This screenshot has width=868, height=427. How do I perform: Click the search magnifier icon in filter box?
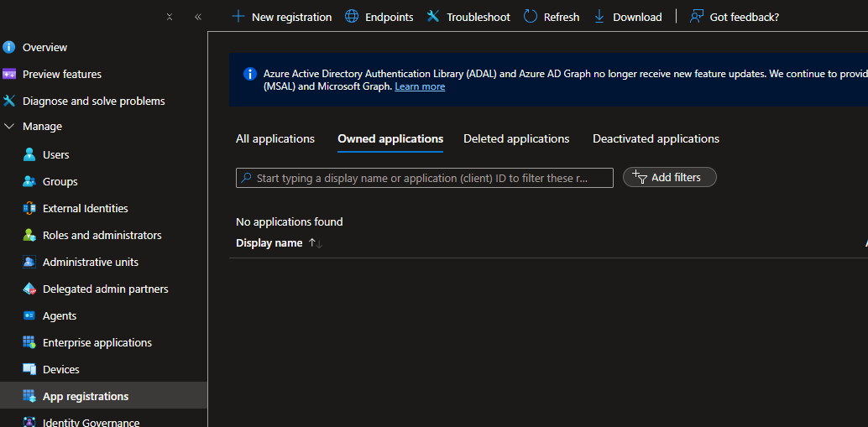[246, 178]
